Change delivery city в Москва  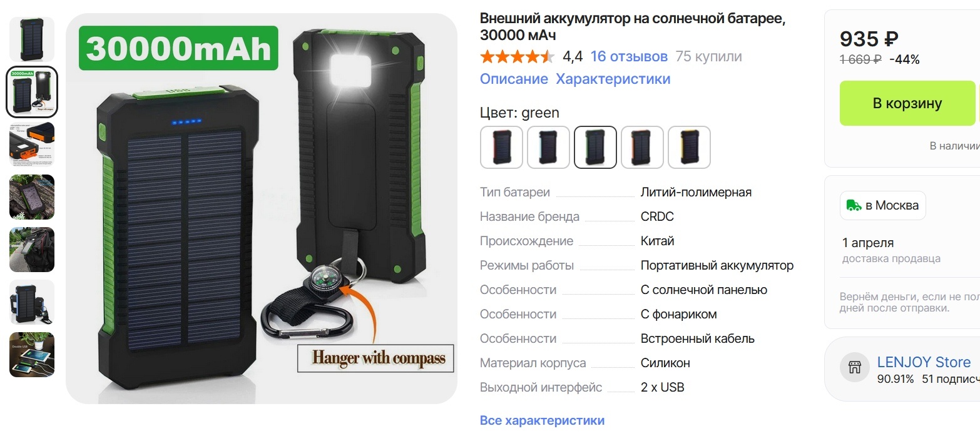[x=882, y=205]
